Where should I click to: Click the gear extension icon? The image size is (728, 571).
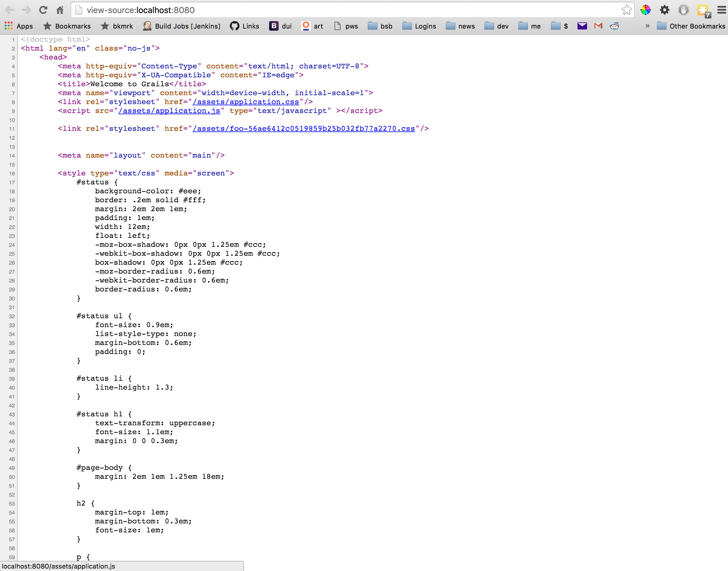coord(664,10)
